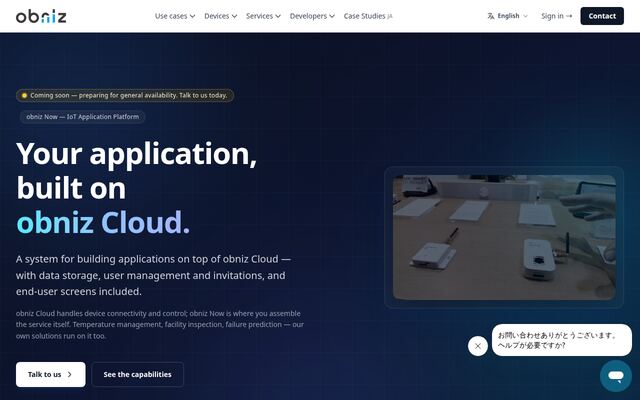Expand the Use cases menu
Screen dimensions: 640x400
175,16
